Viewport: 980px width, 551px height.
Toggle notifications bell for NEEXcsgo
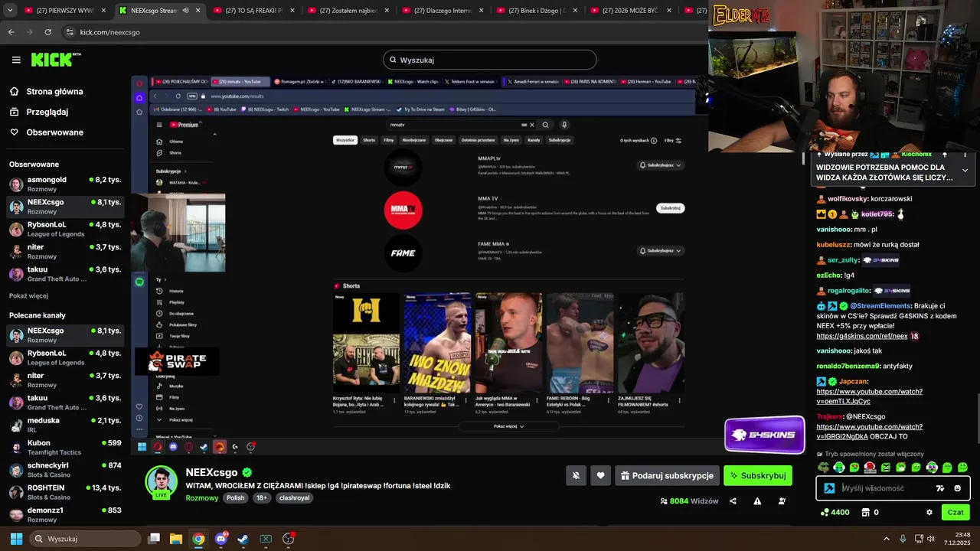576,475
